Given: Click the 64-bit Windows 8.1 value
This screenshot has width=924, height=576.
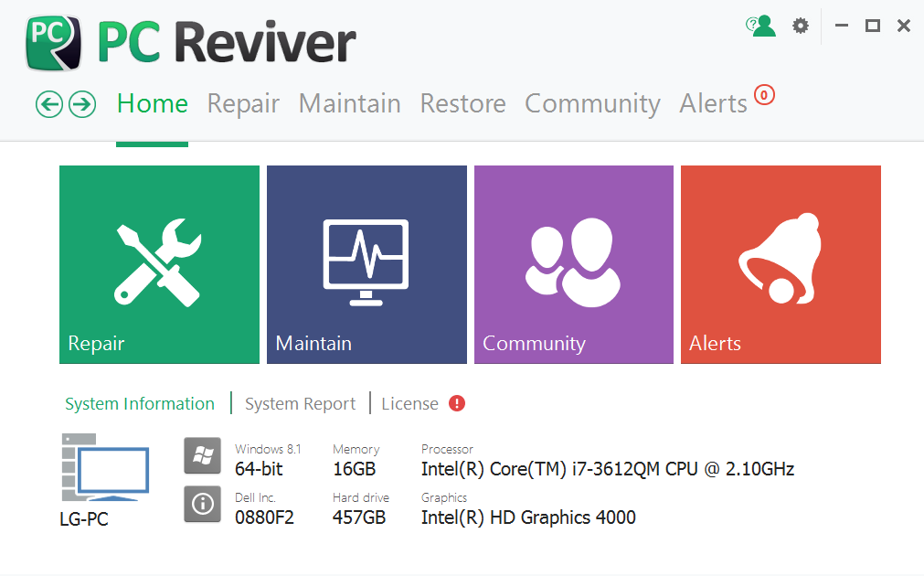Looking at the screenshot, I should [259, 469].
